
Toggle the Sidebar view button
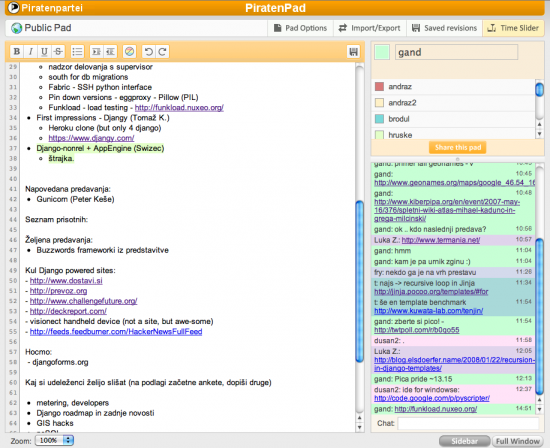tap(464, 441)
